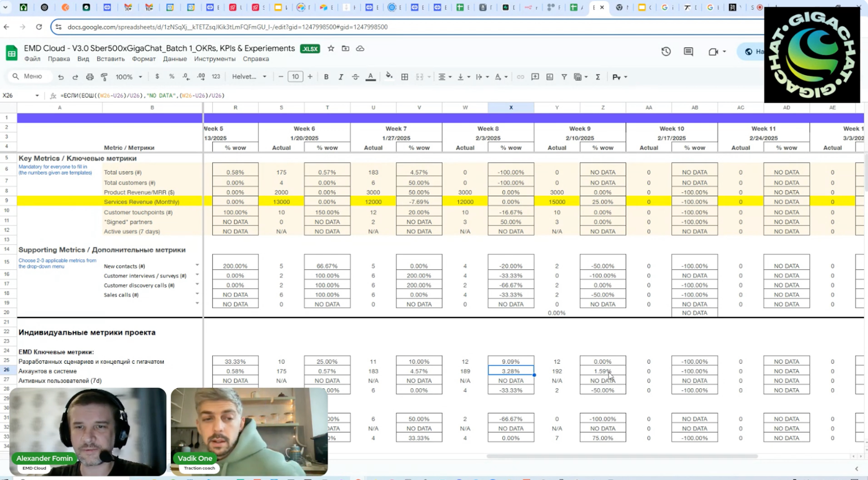Print the spreadsheet
This screenshot has width=868, height=480.
pos(90,77)
